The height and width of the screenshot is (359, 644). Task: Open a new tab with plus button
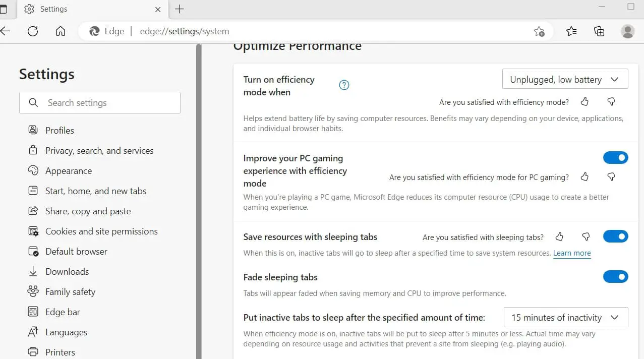click(x=179, y=9)
